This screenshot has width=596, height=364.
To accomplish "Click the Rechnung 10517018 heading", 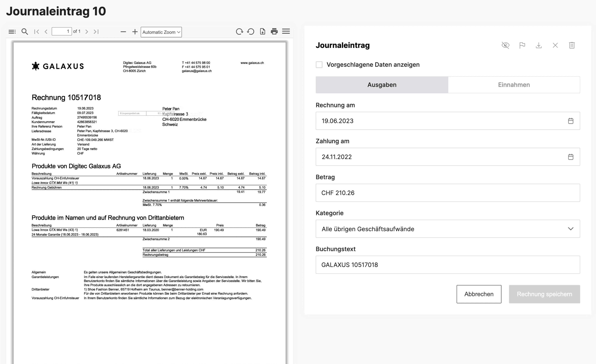I will (x=66, y=97).
